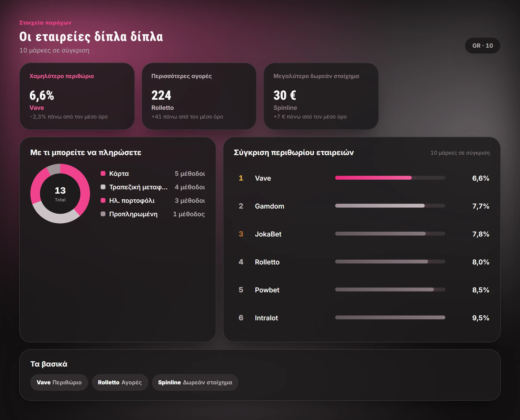
Task: Click the Gamdom margin progress bar
Action: click(x=390, y=206)
